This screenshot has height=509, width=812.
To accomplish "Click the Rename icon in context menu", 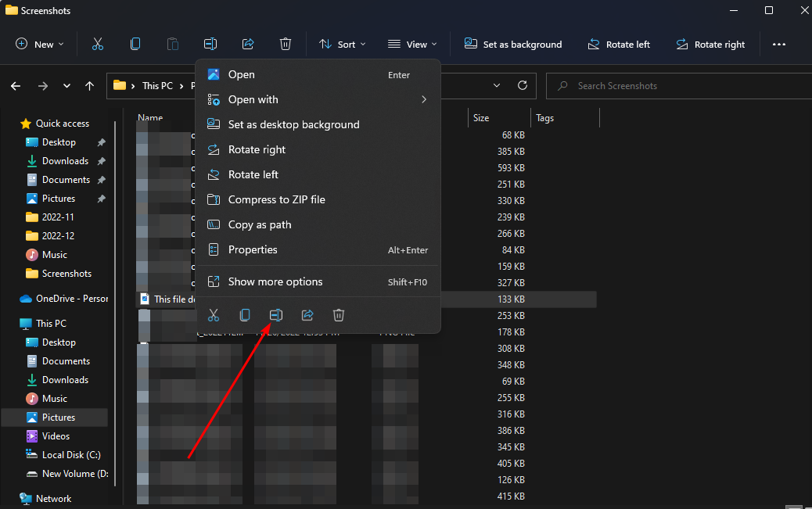I will click(276, 315).
